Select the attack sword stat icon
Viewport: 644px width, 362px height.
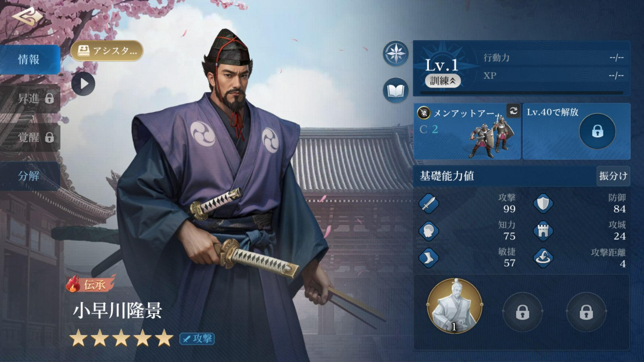pyautogui.click(x=429, y=203)
